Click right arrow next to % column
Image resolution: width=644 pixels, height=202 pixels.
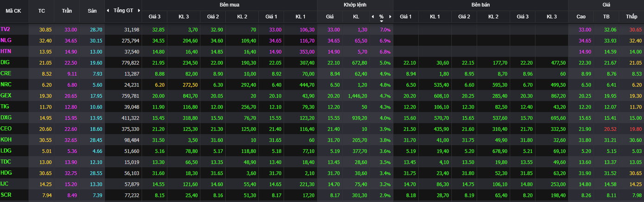click(x=390, y=17)
